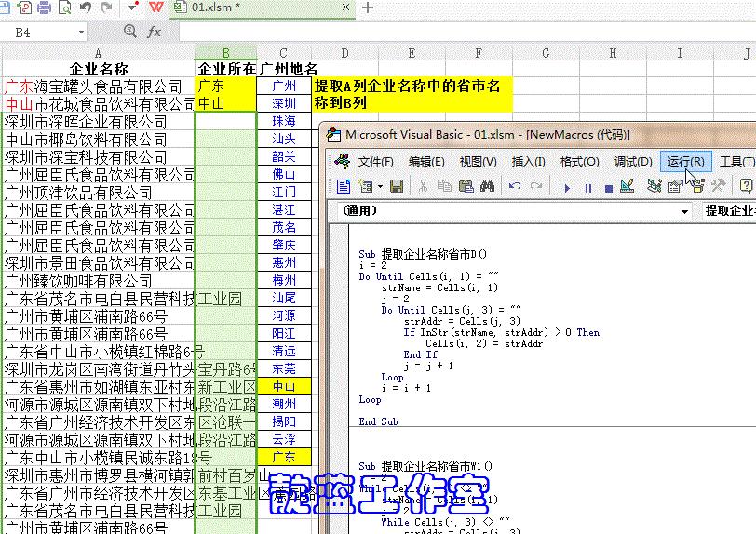This screenshot has width=756, height=534.
Task: Click the print icon in WPS toolbar
Action: coord(44,7)
